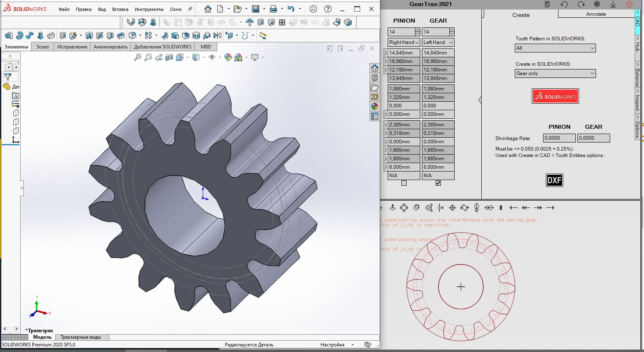The image size is (644, 352).
Task: Click the PINION Shrinkage Rate field
Action: point(559,138)
